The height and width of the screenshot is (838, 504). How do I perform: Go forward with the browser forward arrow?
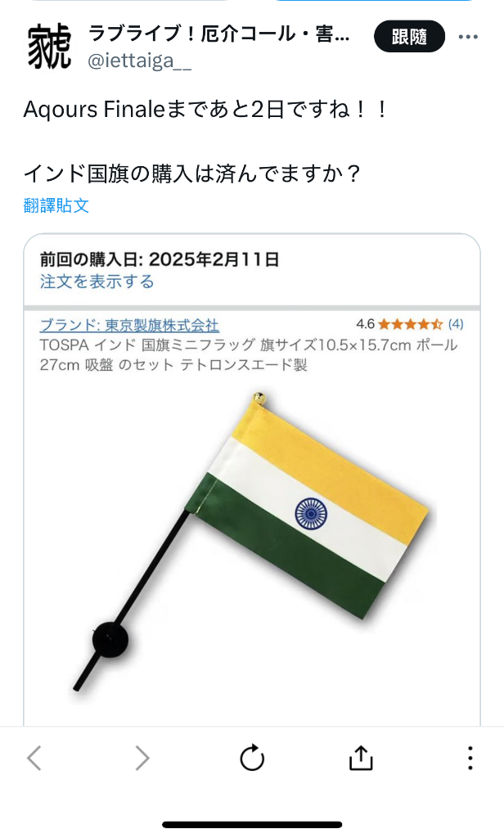coord(142,758)
